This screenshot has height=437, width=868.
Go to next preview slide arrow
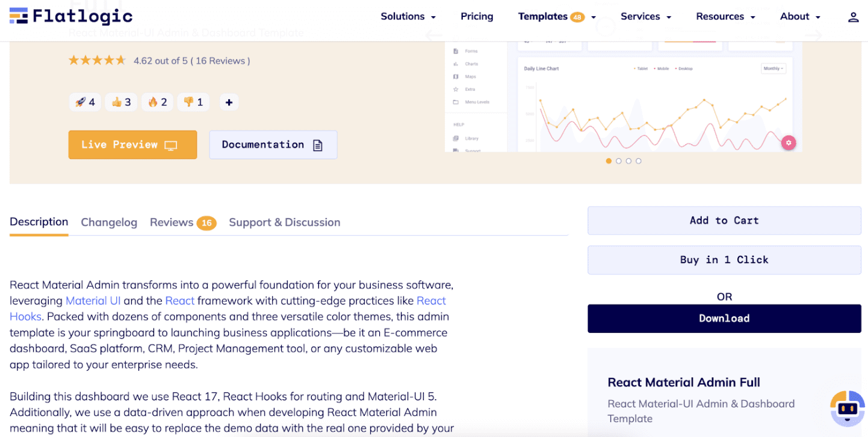(814, 36)
